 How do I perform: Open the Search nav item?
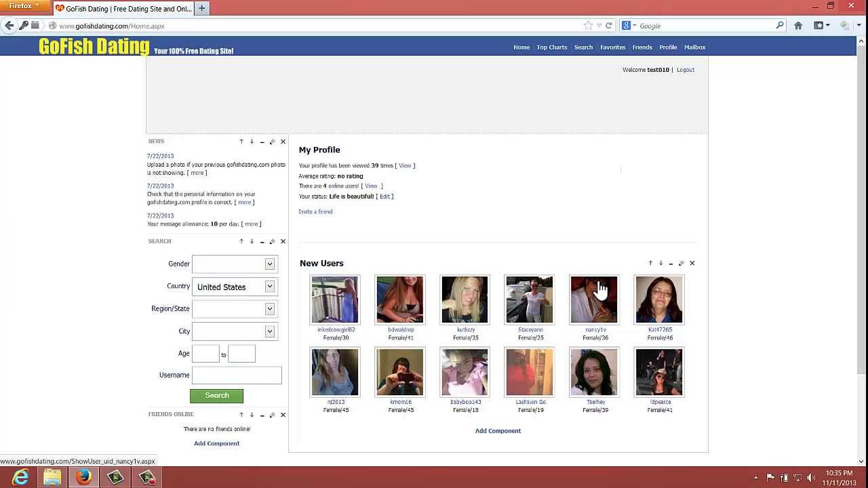coord(583,47)
